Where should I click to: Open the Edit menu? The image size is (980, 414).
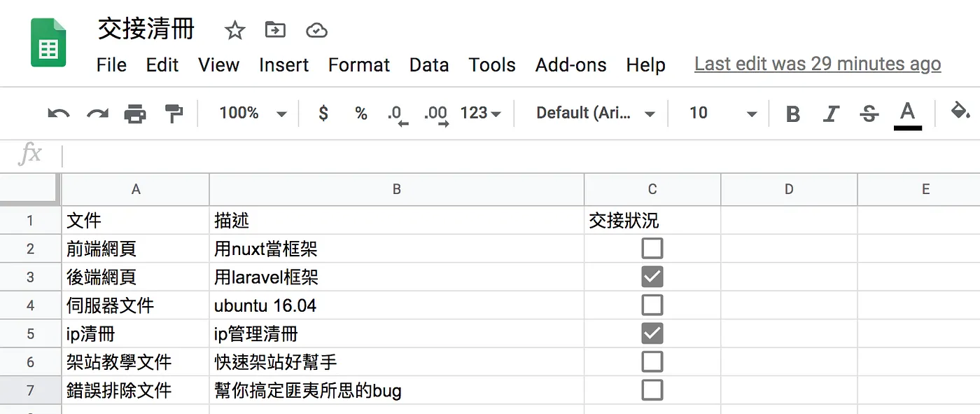162,65
